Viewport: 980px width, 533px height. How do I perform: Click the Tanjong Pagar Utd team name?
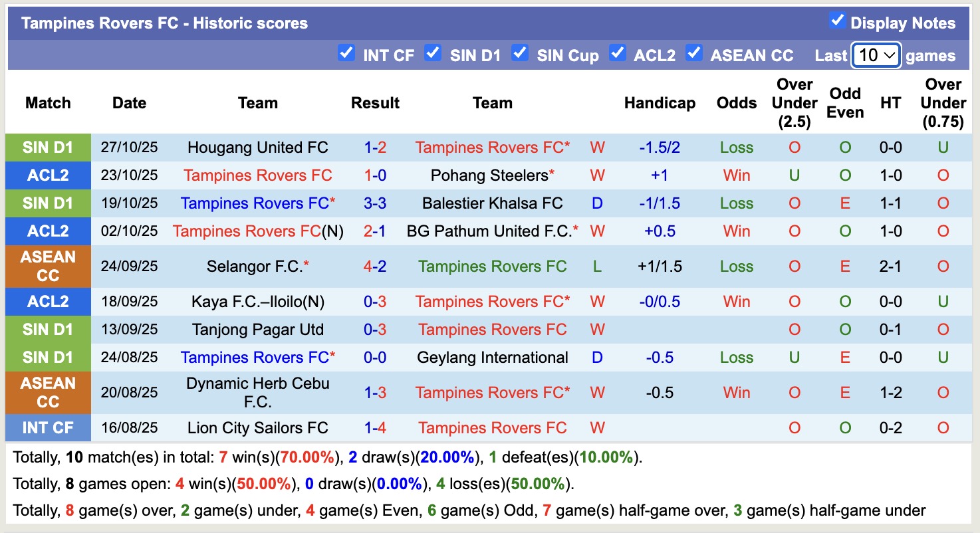[x=257, y=330]
